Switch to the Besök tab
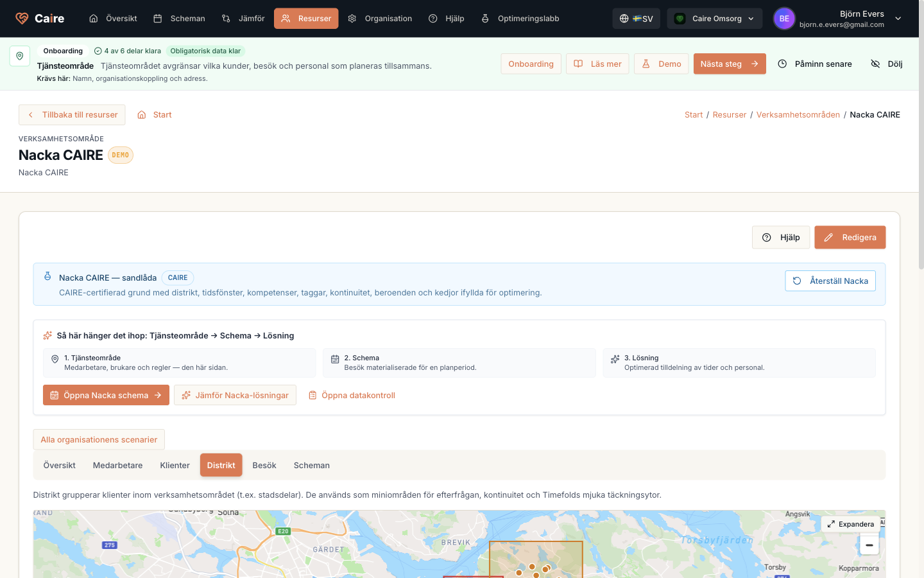Image resolution: width=924 pixels, height=578 pixels. point(264,466)
